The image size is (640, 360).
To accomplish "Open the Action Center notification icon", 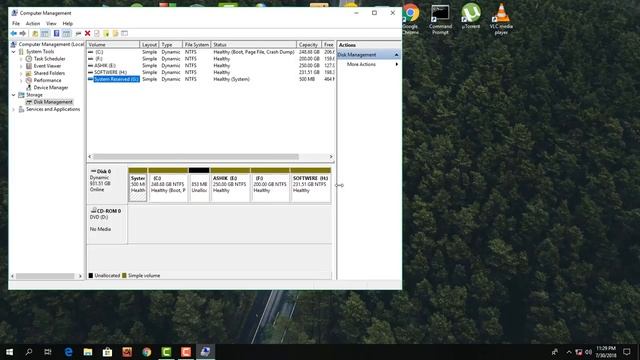I will (x=627, y=351).
